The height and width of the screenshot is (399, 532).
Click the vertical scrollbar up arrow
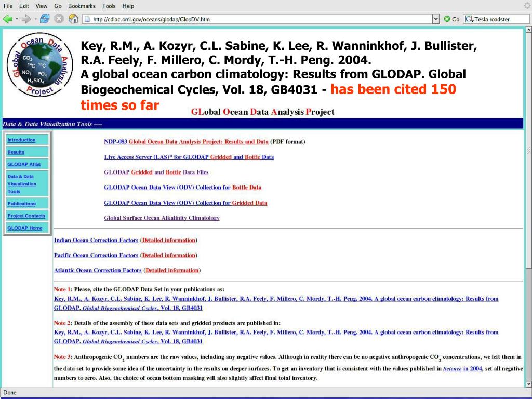(528, 30)
